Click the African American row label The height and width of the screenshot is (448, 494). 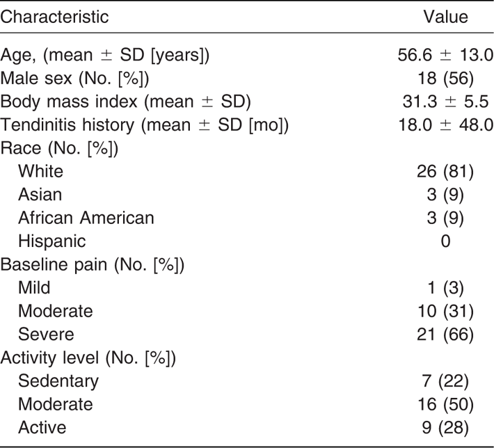86,218
